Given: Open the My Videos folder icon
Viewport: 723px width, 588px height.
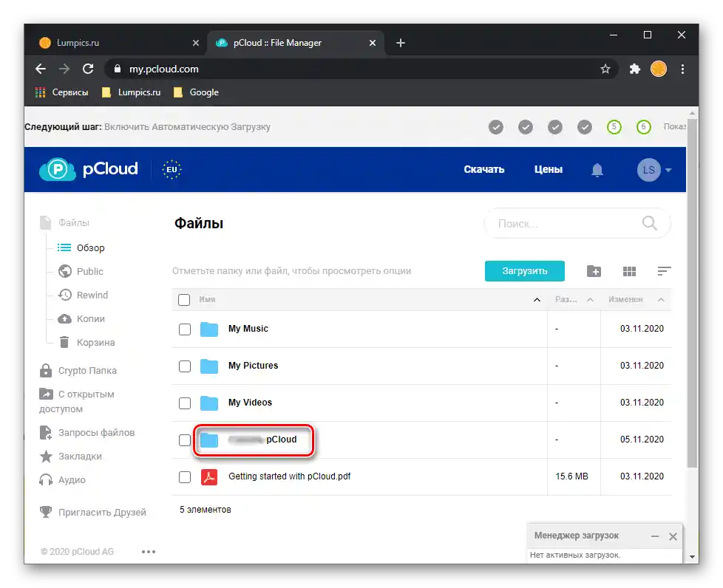Looking at the screenshot, I should coord(209,403).
